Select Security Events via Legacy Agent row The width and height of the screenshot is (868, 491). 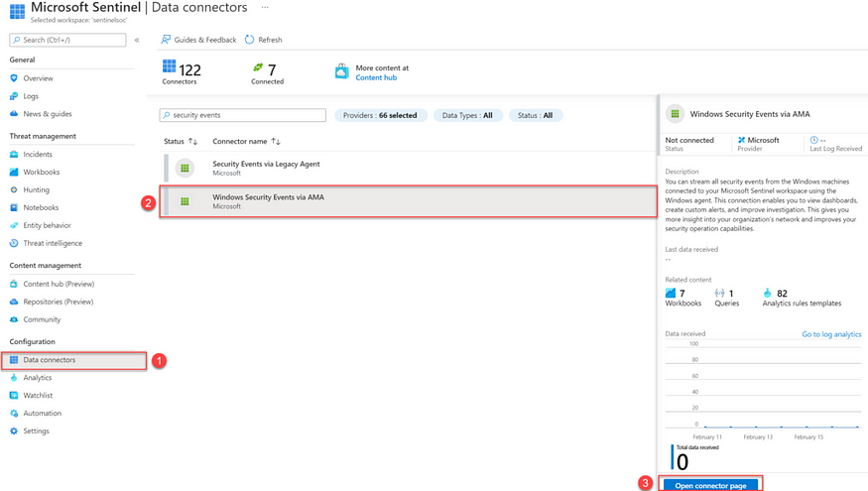coord(410,169)
